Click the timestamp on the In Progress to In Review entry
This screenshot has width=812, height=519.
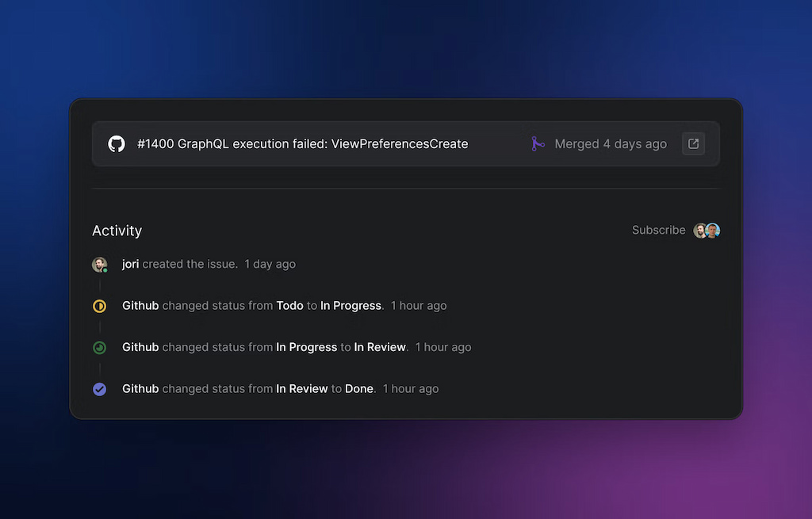click(443, 347)
